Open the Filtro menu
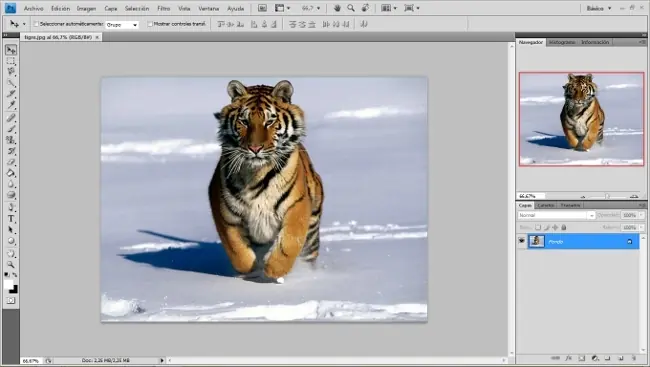The height and width of the screenshot is (367, 650). click(x=164, y=8)
